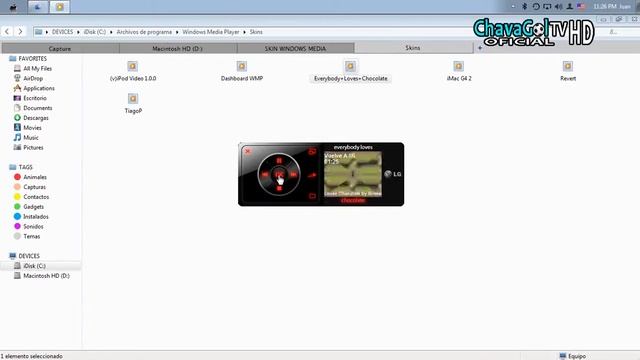Select the gray Temas tag
This screenshot has width=640, height=360.
pos(27,236)
